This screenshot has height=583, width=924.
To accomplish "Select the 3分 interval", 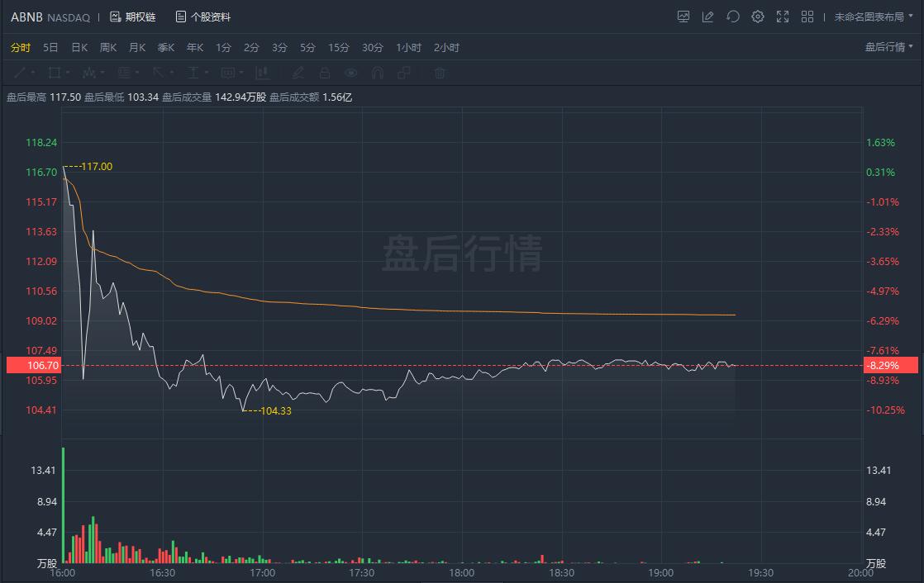I will 280,48.
